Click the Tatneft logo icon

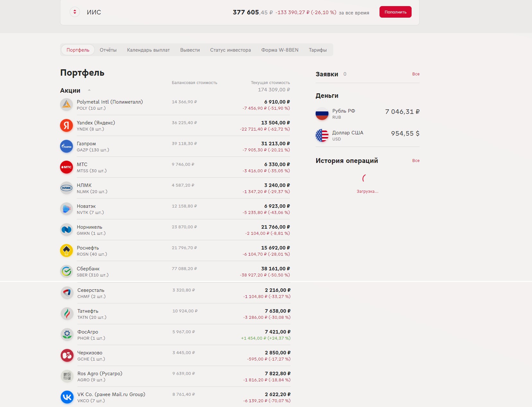67,314
